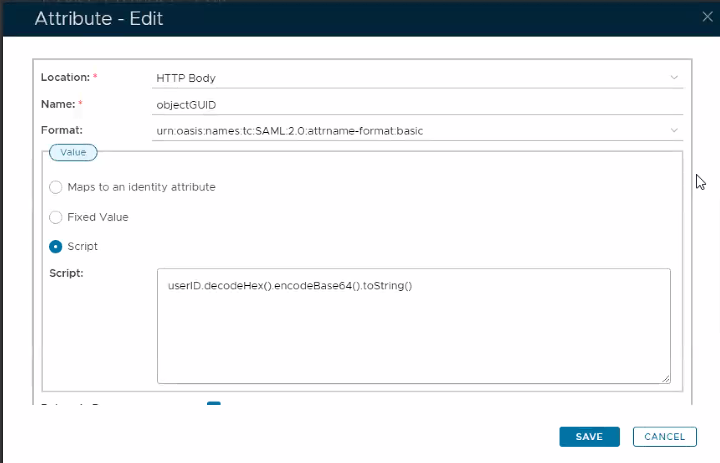Open the Location dropdown showing HTTP Body

tap(410, 78)
